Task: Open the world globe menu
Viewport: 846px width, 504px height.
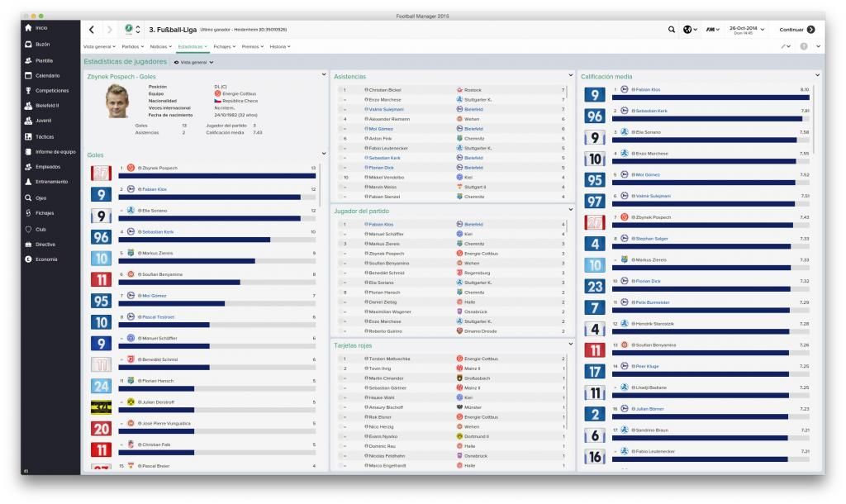Action: click(x=690, y=30)
